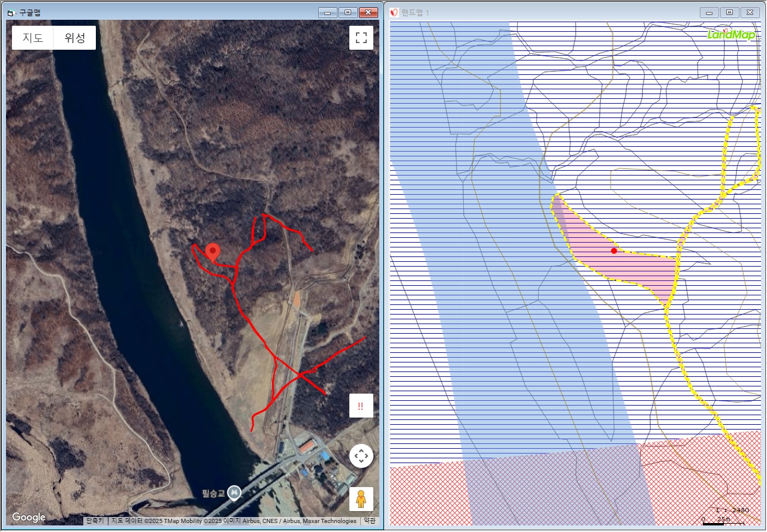
Task: Click the red location pin marker
Action: pos(212,252)
